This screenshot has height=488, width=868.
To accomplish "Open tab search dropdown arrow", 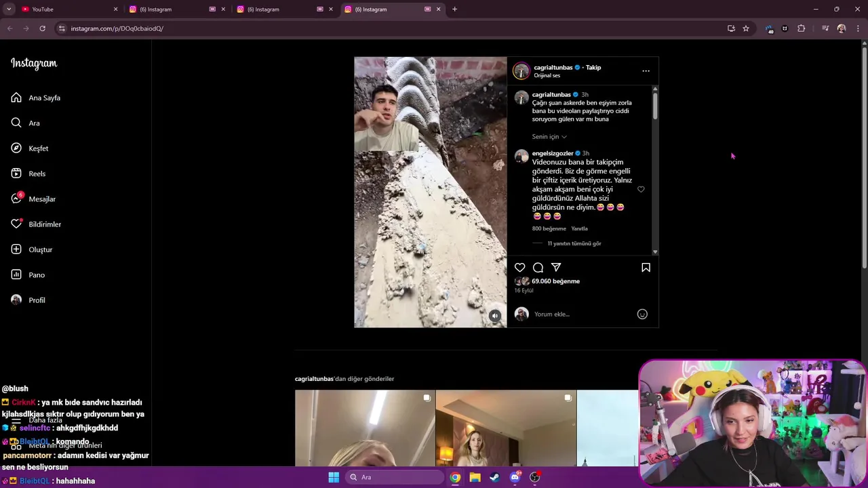I will [x=9, y=9].
